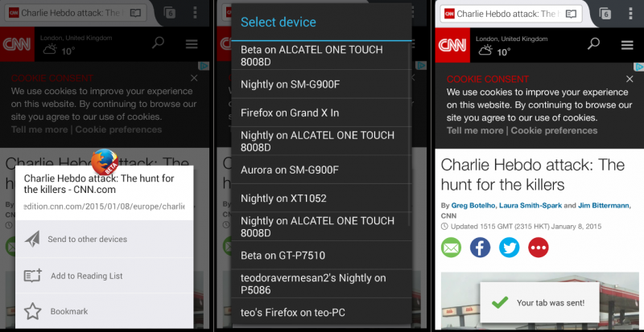The image size is (644, 332).
Task: Open three-dot overflow menu in right screen
Action: click(630, 14)
